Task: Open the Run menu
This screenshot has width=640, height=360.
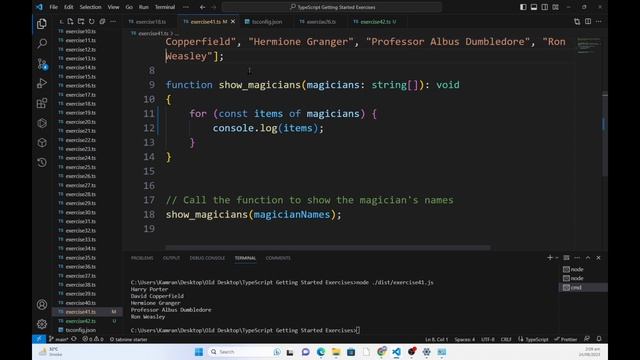Action: pyautogui.click(x=144, y=7)
